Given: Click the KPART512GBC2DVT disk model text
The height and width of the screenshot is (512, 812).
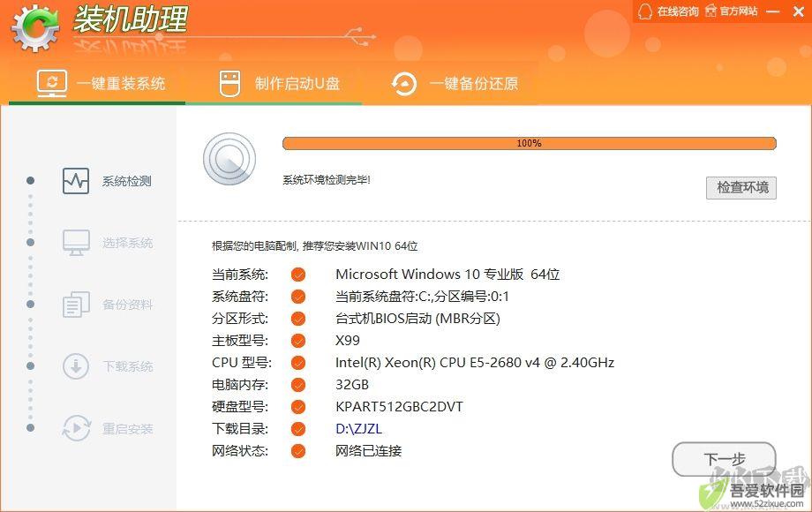Looking at the screenshot, I should pyautogui.click(x=399, y=407).
